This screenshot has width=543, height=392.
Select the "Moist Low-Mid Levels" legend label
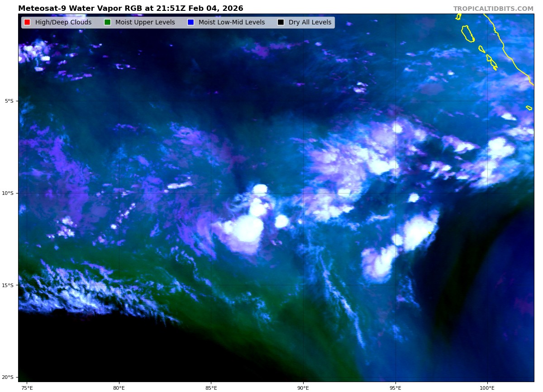pyautogui.click(x=232, y=23)
